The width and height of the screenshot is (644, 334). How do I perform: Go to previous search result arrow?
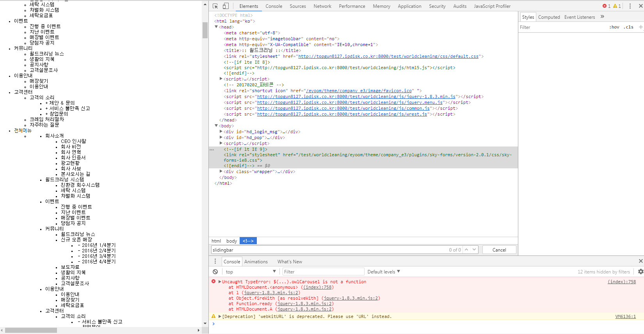coord(466,250)
